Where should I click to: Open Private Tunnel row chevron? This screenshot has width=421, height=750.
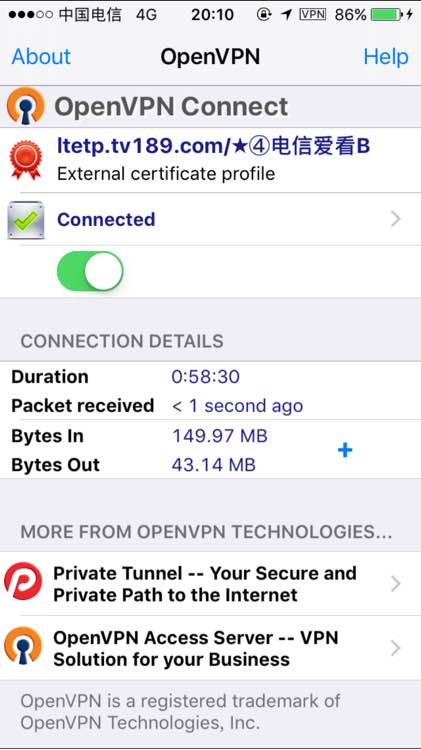[x=396, y=584]
